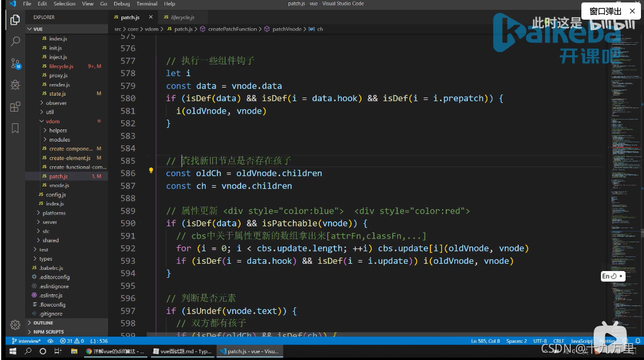
Task: Open the Explorer view in activity bar
Action: [15, 20]
